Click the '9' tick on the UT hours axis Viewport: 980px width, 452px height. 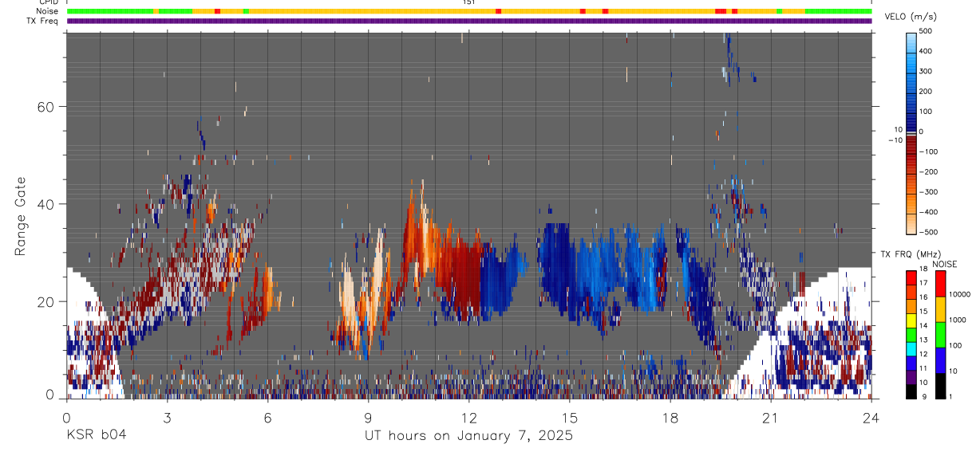pyautogui.click(x=368, y=418)
